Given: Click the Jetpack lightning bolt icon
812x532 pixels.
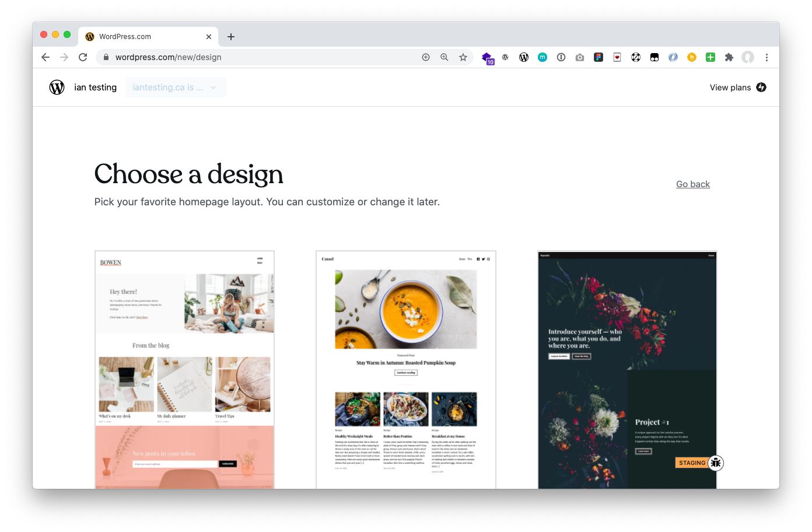Looking at the screenshot, I should pyautogui.click(x=761, y=87).
